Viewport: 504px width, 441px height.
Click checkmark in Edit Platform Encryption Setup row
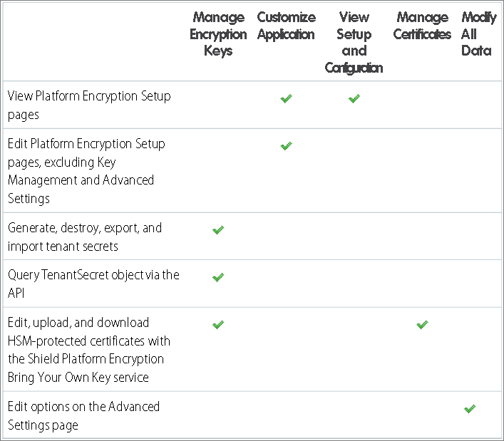286,146
